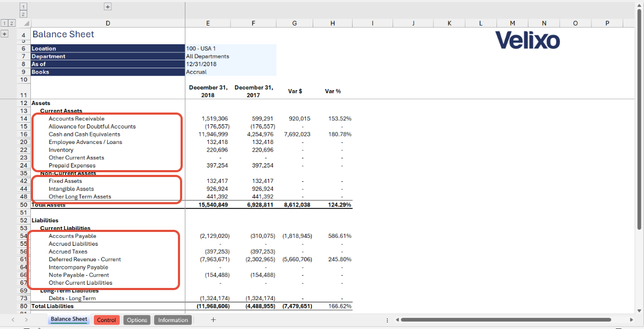
Task: Click vertical scrollbar up arrow
Action: (x=639, y=5)
